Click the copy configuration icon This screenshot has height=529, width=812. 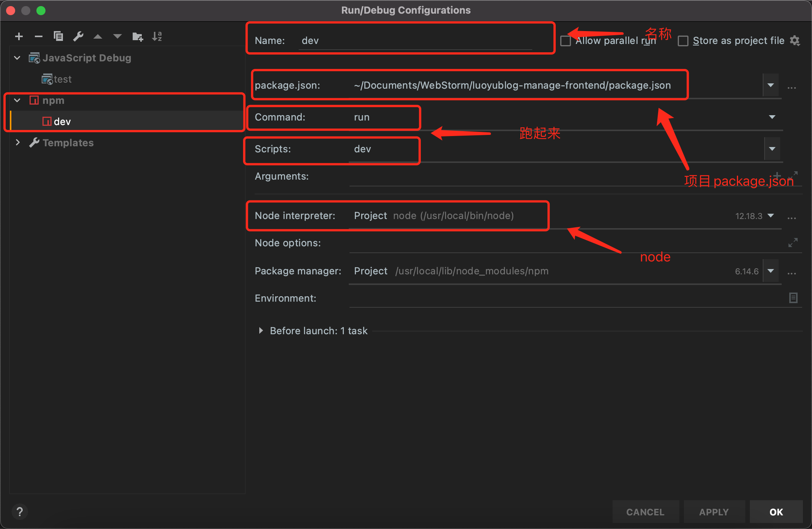point(58,36)
